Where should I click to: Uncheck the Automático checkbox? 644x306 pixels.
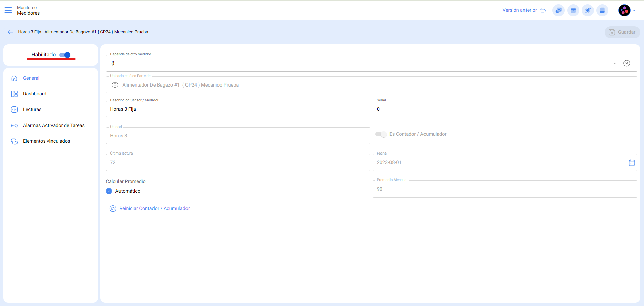point(109,191)
